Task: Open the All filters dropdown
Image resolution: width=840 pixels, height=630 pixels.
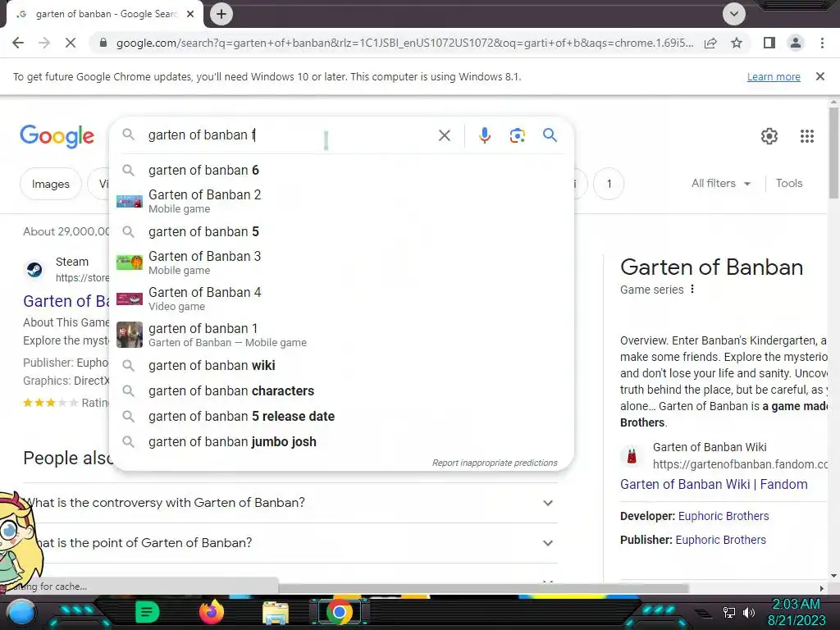Action: 720,183
